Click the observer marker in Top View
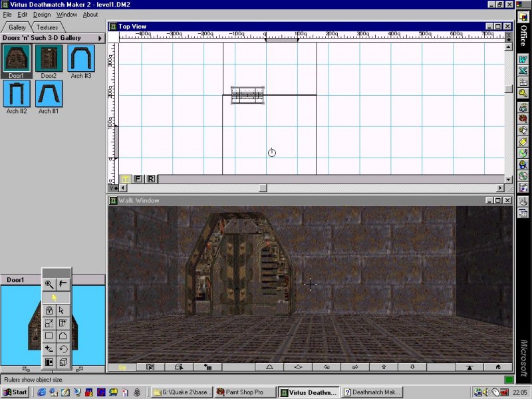532x399 pixels. click(x=272, y=153)
